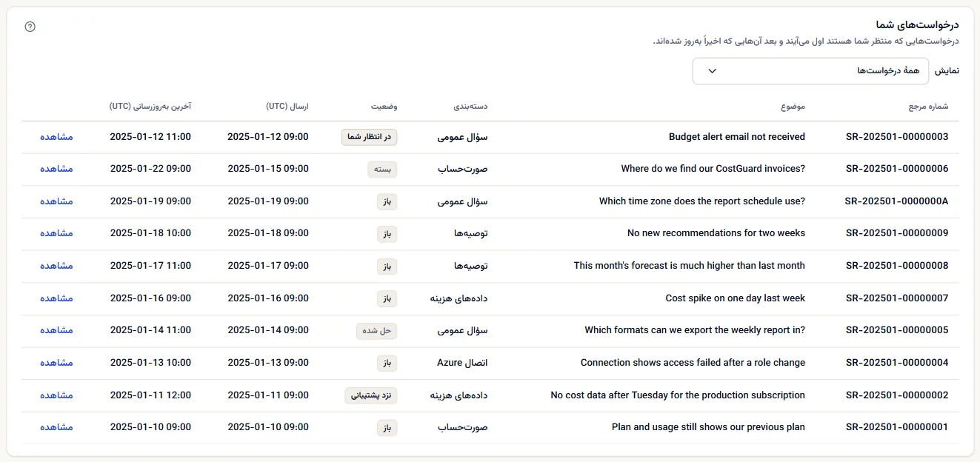
Task: Click reference number SR-202501-00000004
Action: (x=897, y=363)
